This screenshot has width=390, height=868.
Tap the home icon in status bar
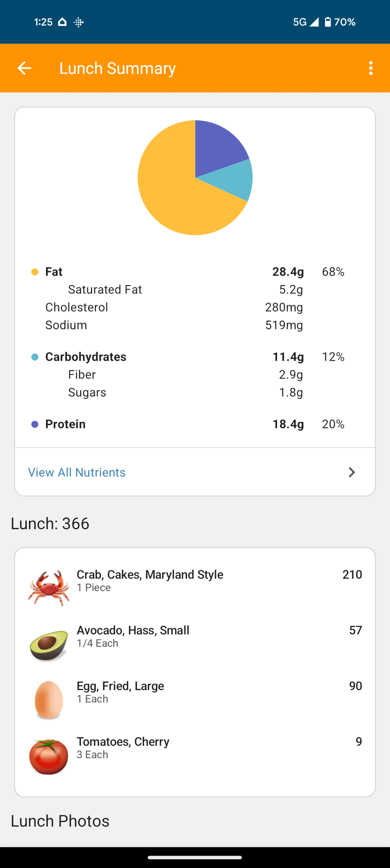62,22
